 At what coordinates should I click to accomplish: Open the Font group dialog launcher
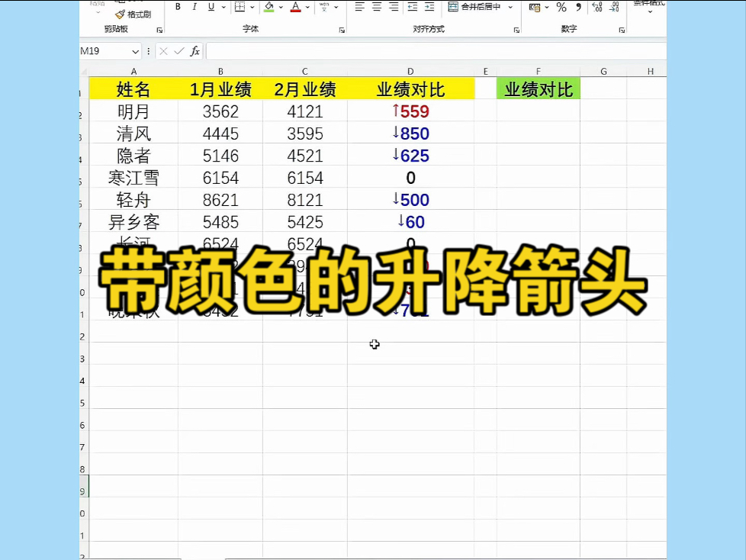[341, 30]
